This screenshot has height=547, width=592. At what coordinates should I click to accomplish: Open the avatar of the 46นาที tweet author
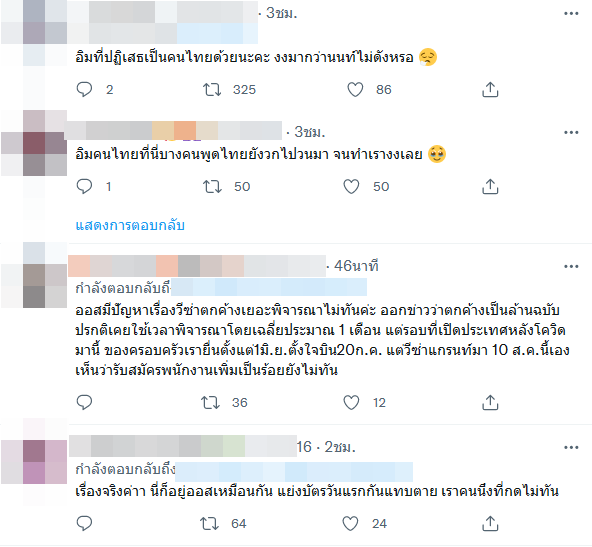tap(34, 275)
